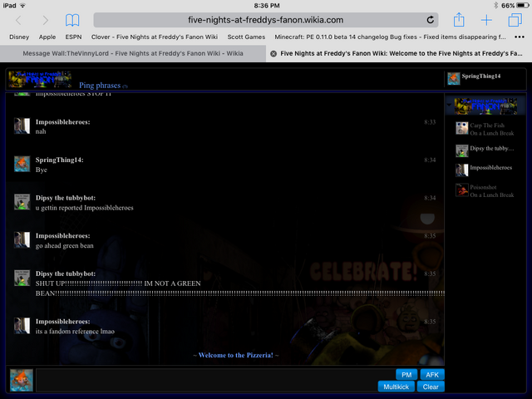Collapse the user list arrow beside Fanon banner

click(x=450, y=106)
